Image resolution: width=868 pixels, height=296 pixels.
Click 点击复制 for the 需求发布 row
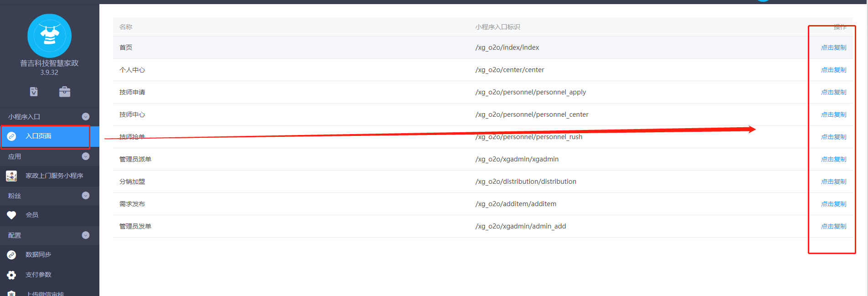[x=833, y=204]
